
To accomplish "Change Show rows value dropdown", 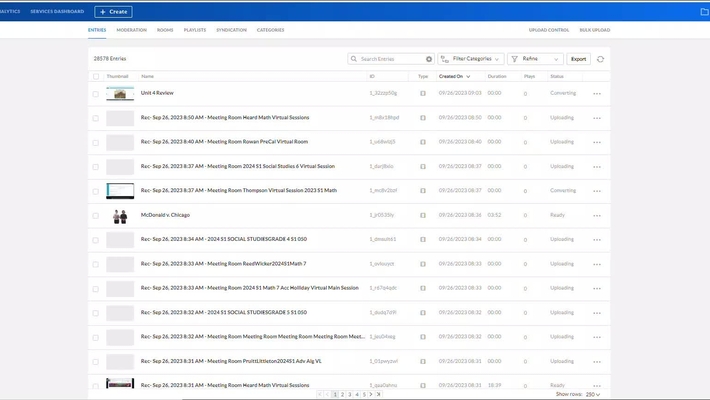I will pyautogui.click(x=593, y=395).
